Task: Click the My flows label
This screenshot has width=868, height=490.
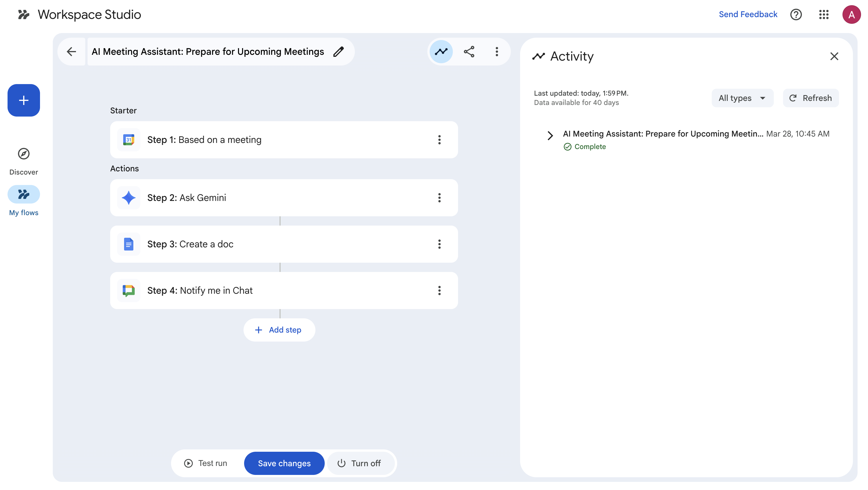Action: (23, 213)
